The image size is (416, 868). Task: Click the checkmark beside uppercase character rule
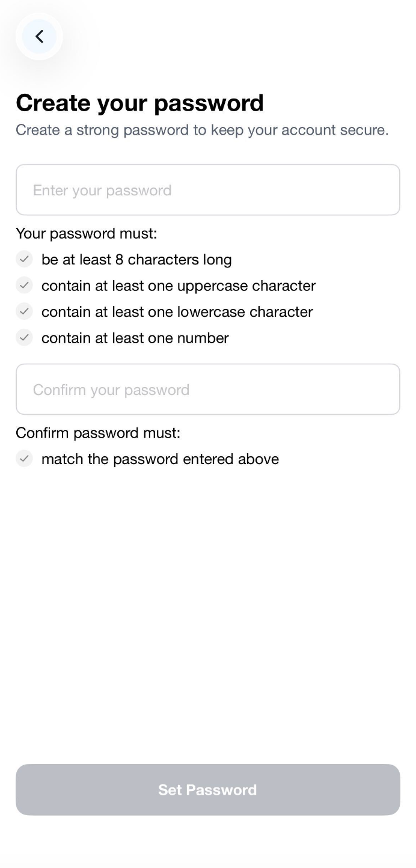point(24,285)
